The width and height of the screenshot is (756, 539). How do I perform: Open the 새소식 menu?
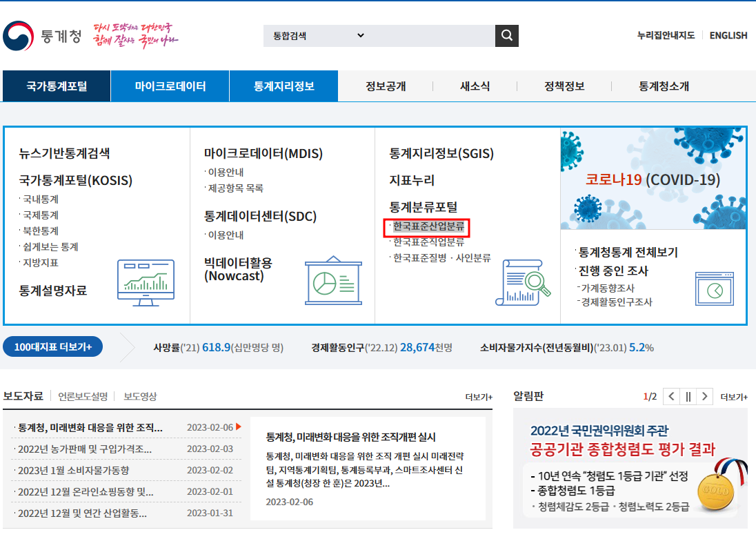474,86
